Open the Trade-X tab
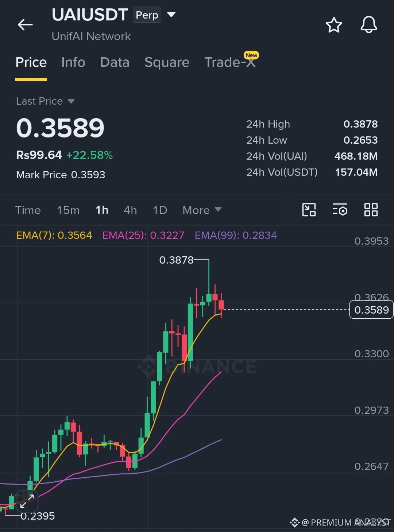Image resolution: width=394 pixels, height=532 pixels. pyautogui.click(x=230, y=62)
